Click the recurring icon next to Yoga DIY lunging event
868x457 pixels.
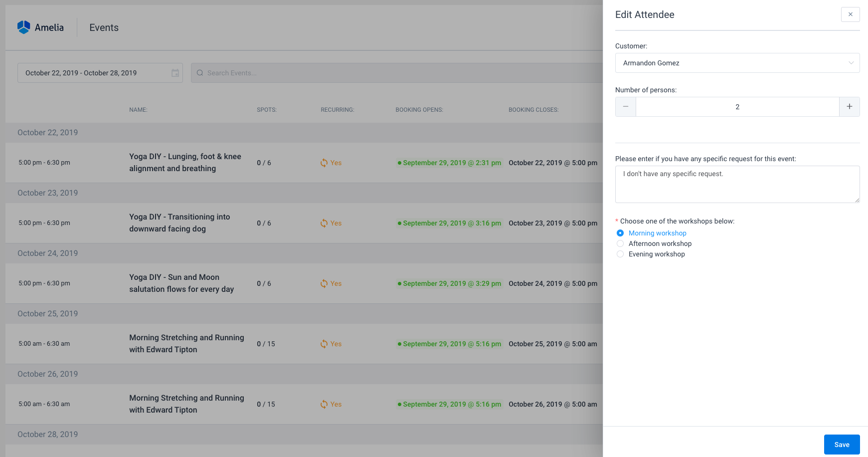tap(324, 163)
